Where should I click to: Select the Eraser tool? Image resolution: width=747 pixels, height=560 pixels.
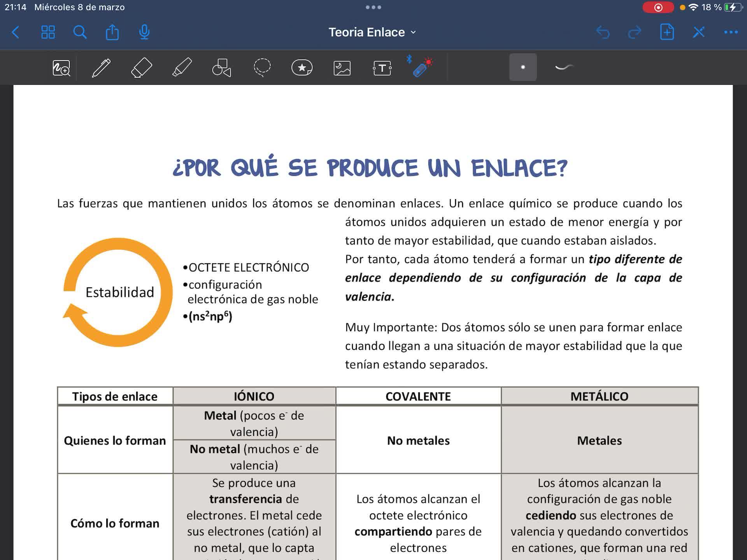pos(142,68)
